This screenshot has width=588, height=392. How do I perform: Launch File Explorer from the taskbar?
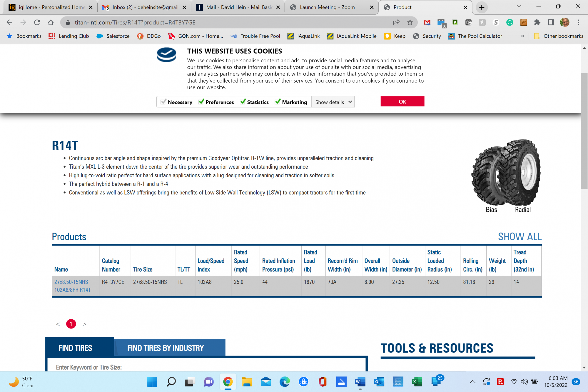pyautogui.click(x=247, y=382)
